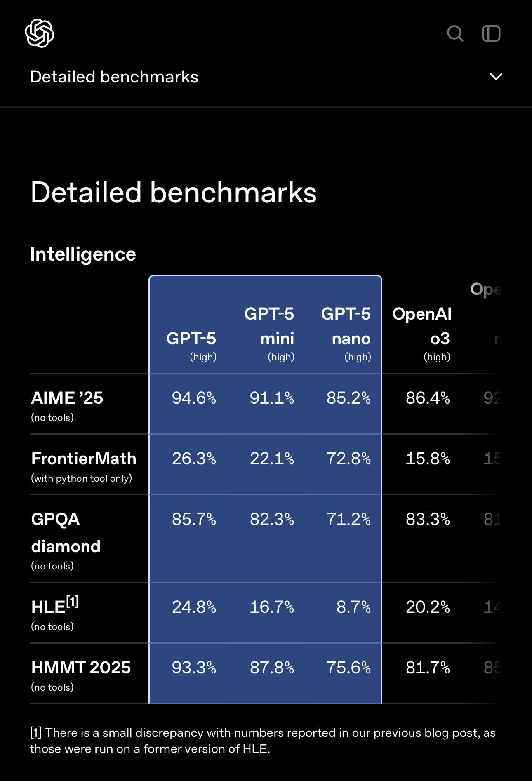Click the HMMT 2025 row label

[x=81, y=668]
